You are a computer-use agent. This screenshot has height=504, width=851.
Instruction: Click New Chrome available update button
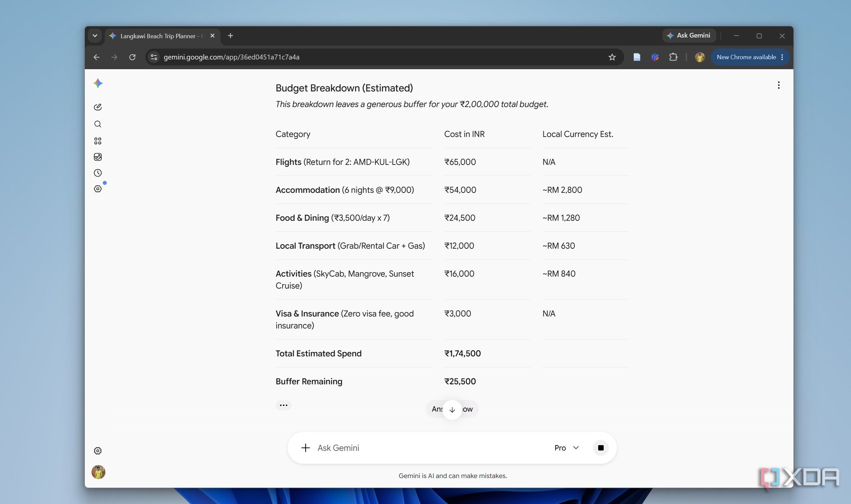pyautogui.click(x=750, y=57)
